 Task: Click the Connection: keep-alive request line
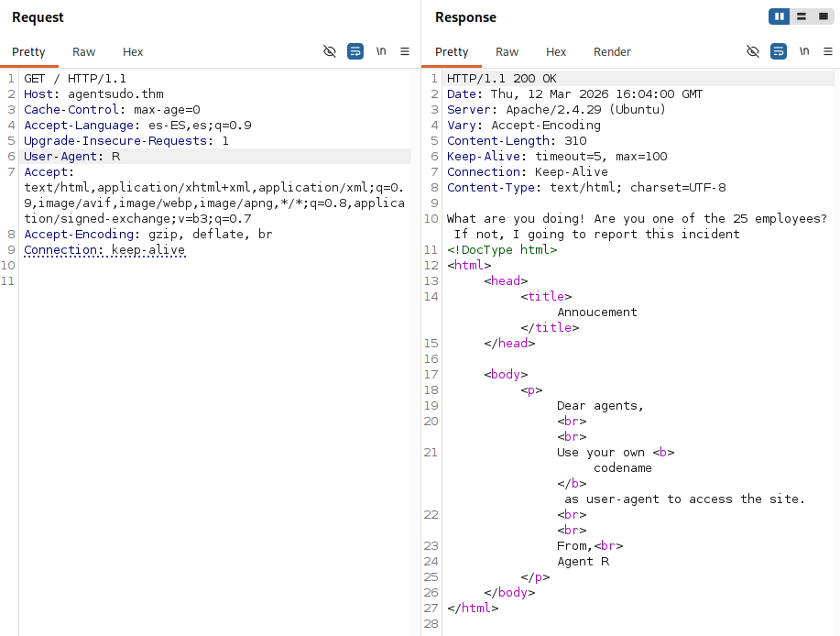click(x=104, y=249)
